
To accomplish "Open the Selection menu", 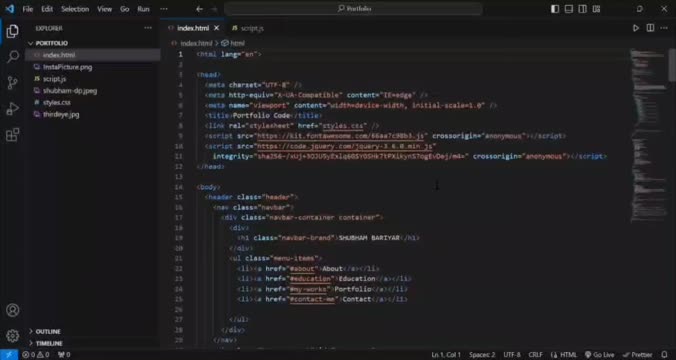I will [75, 9].
